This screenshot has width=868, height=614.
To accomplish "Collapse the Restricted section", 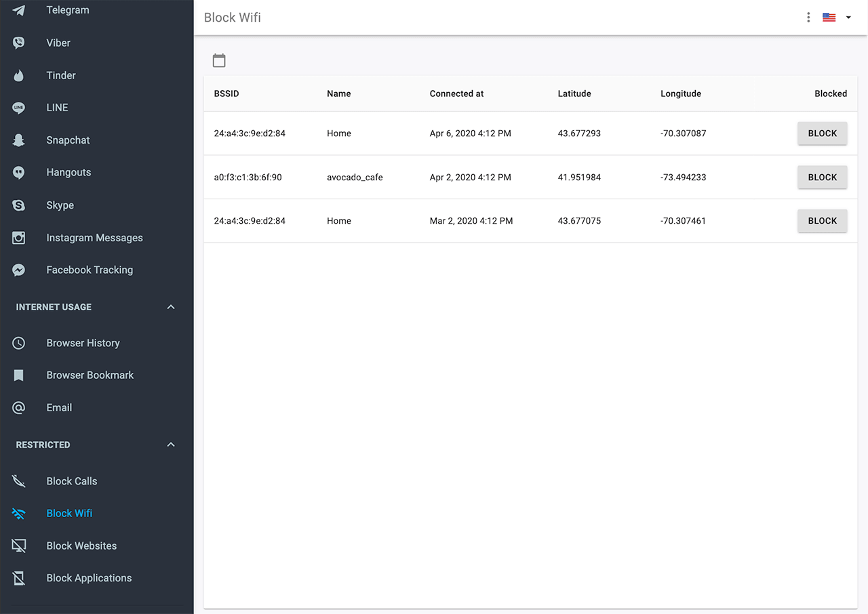I will coord(171,445).
